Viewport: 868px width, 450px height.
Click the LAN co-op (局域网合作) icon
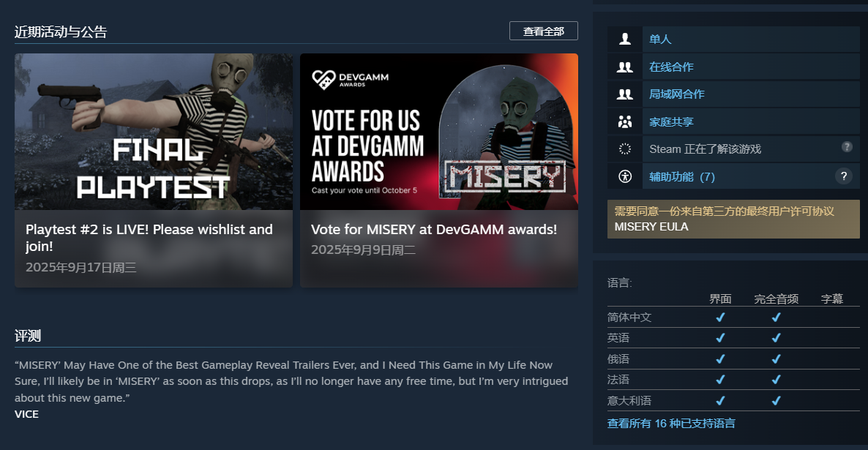pos(625,94)
